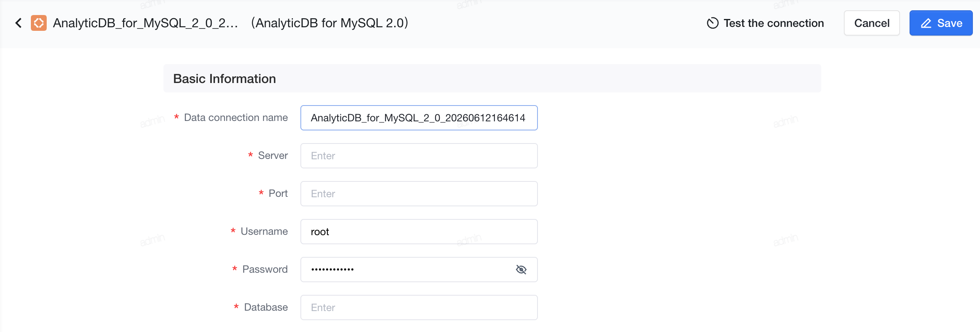
Task: Focus the Data connection name field
Action: 419,118
